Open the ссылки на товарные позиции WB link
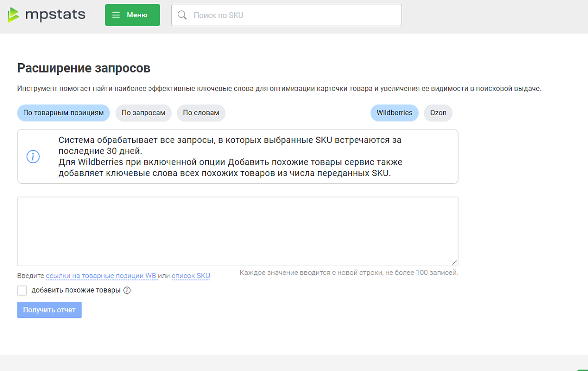 [101, 276]
